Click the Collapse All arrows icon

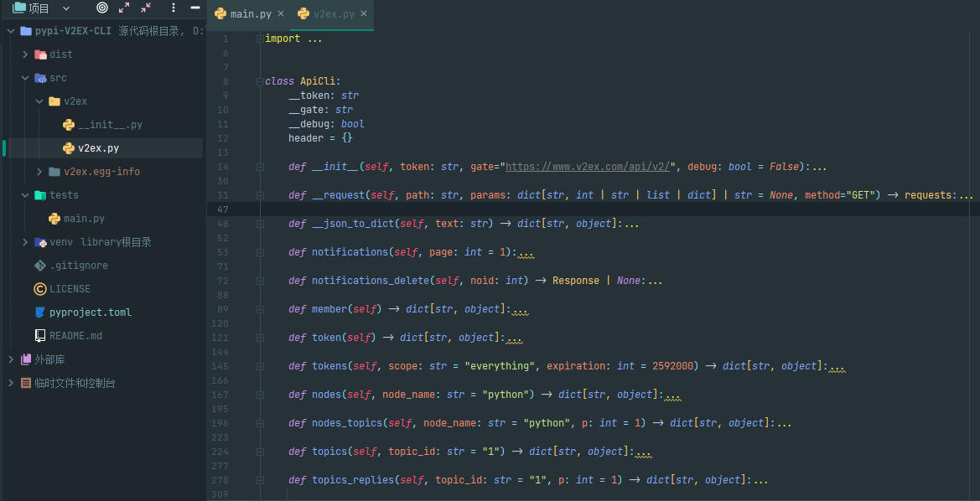pos(146,8)
